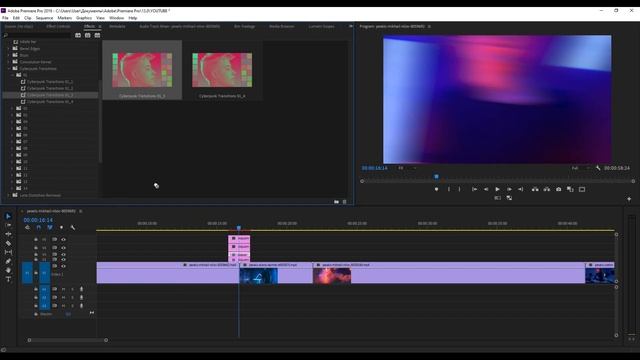The width and height of the screenshot is (640, 360).
Task: Toggle Linked Selection in the timeline
Action: (x=50, y=227)
